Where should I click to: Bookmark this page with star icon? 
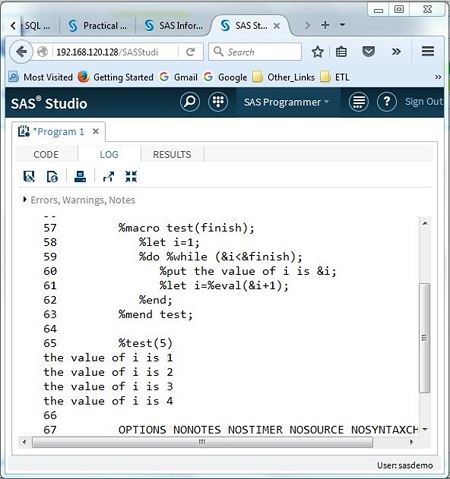(x=317, y=52)
